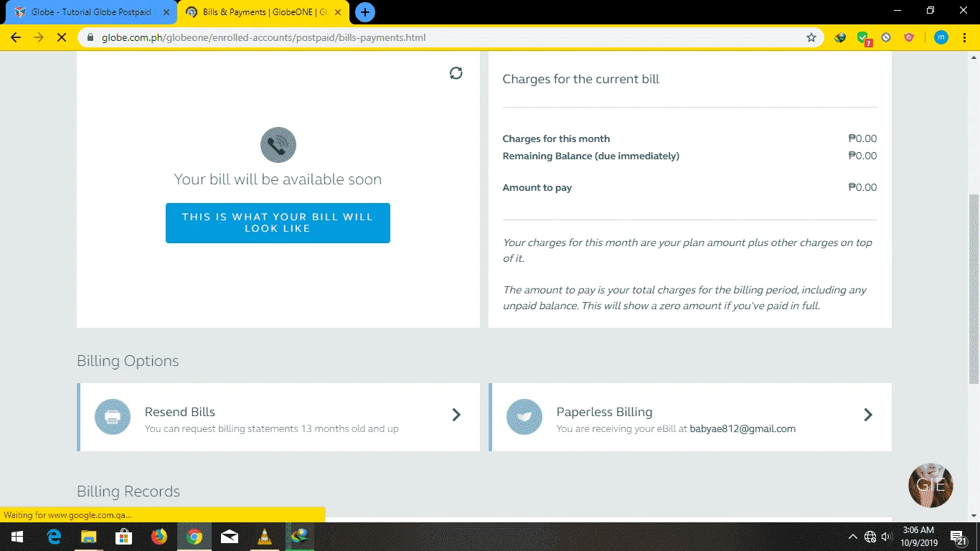Bookmark this page with the star icon
Screen dimensions: 980x551
tap(811, 37)
